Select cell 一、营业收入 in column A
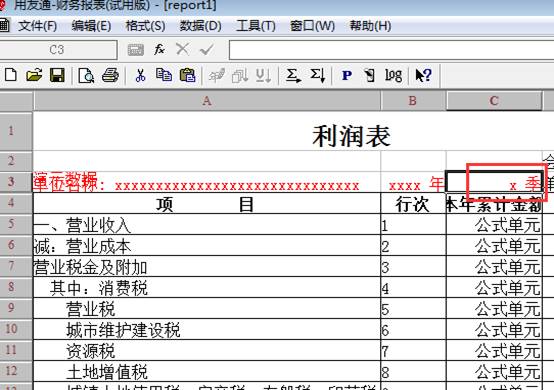 click(x=207, y=225)
